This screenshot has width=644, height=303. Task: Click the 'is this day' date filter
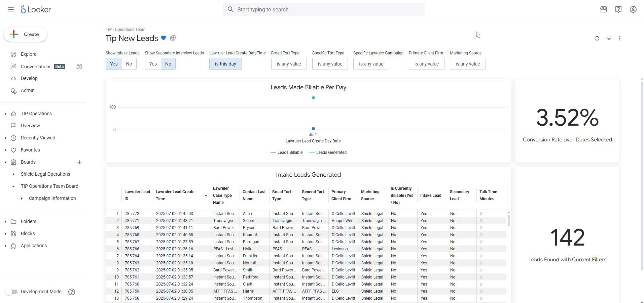click(225, 64)
